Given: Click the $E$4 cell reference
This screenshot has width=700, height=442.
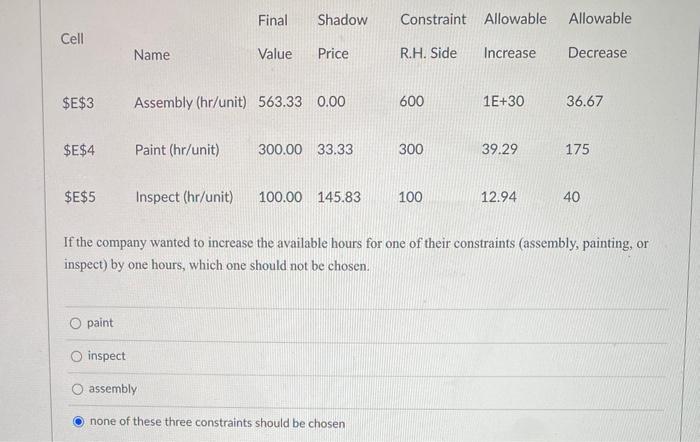Looking at the screenshot, I should pyautogui.click(x=78, y=150).
